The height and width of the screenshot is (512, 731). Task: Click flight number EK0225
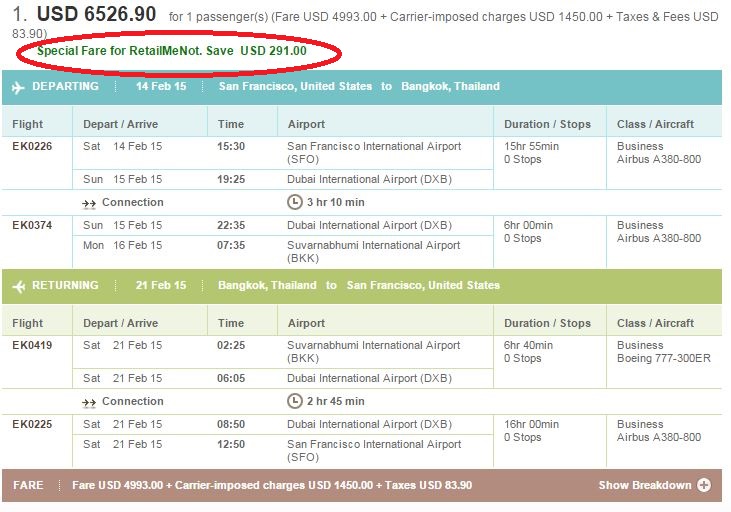click(x=32, y=424)
